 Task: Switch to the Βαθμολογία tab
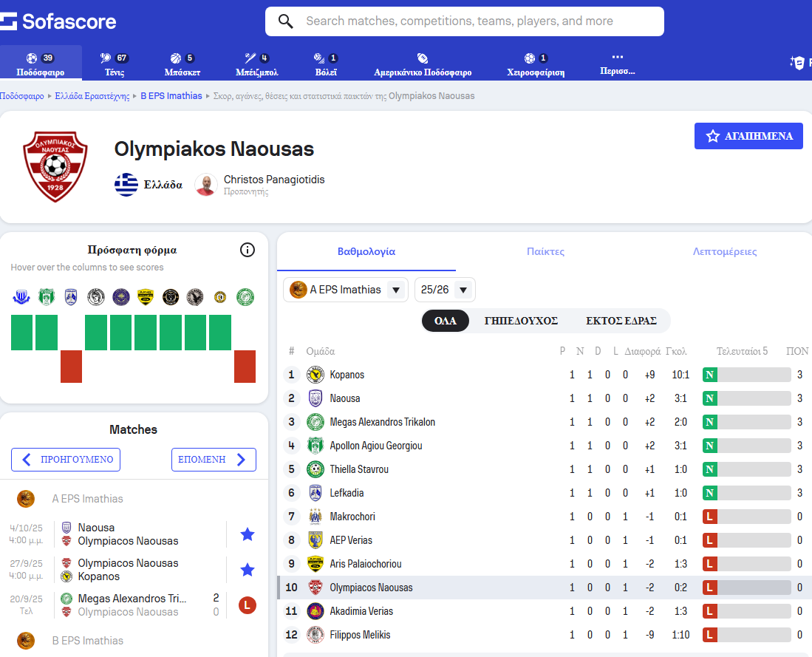point(366,252)
